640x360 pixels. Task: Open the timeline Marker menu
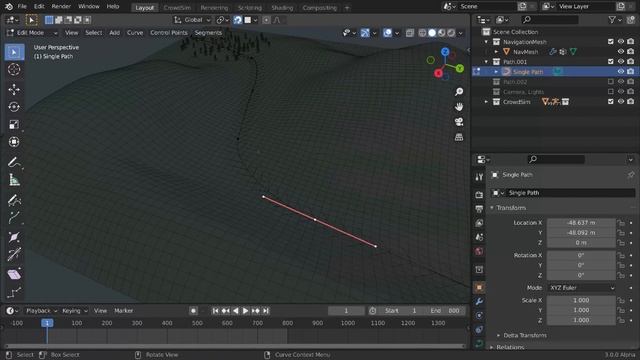click(124, 311)
